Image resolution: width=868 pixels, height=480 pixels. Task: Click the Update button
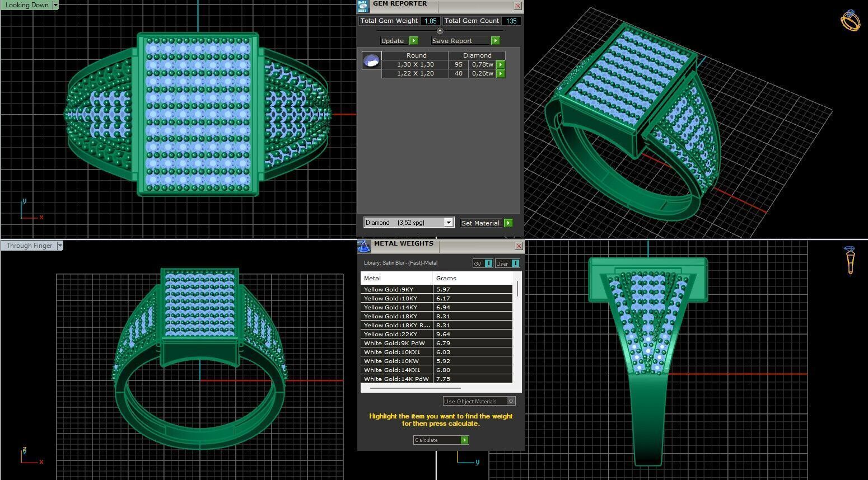point(393,40)
